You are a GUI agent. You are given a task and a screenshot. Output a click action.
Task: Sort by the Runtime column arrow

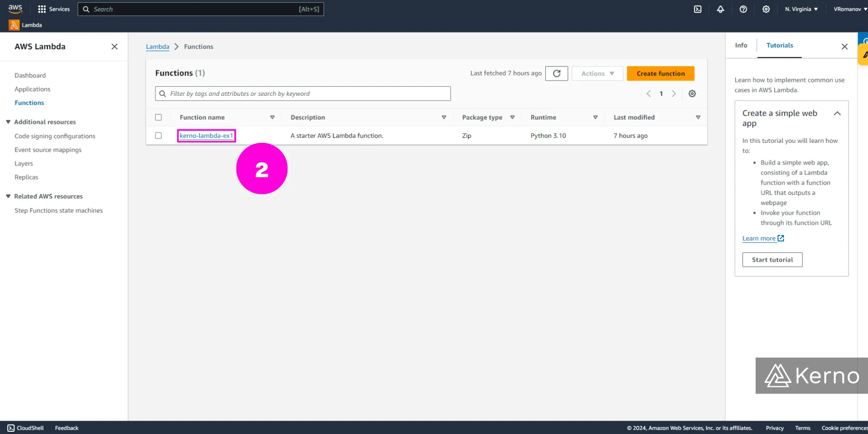(x=595, y=117)
